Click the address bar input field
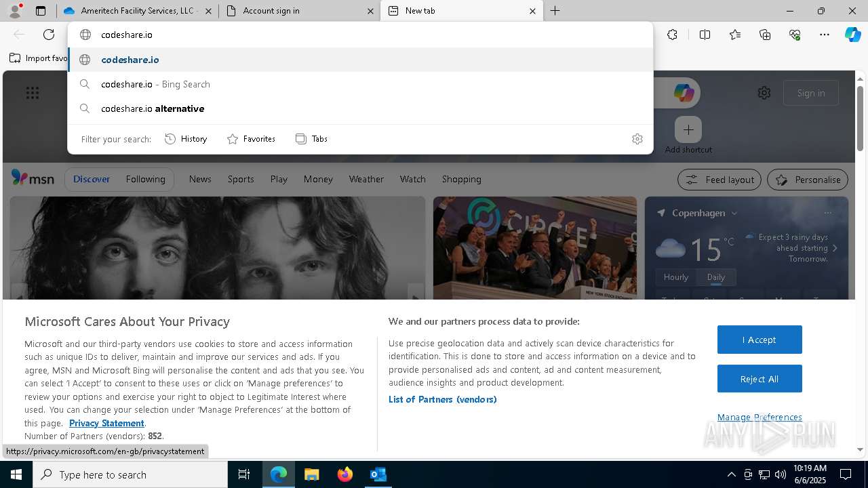The image size is (868, 488). coord(360,35)
